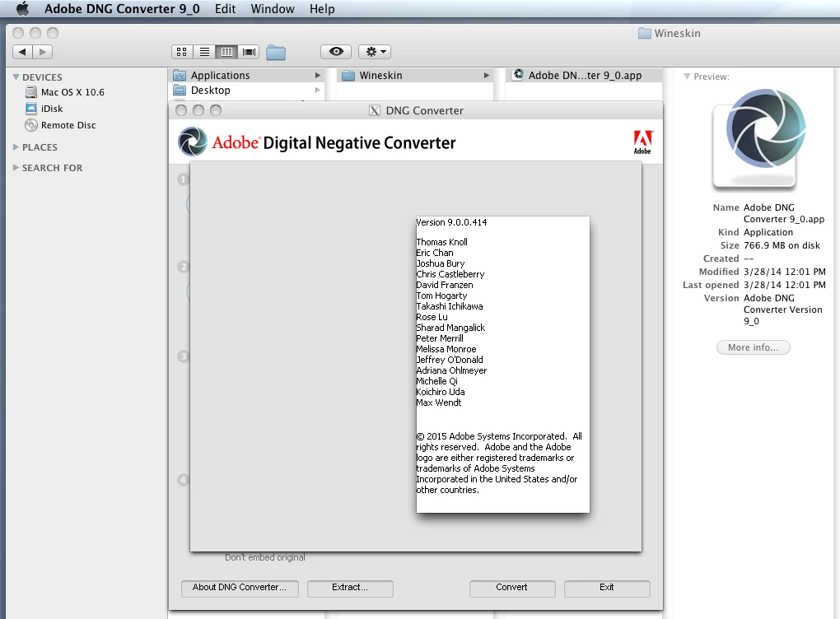Click the Kind Application value in preview
The image size is (840, 619).
click(768, 232)
